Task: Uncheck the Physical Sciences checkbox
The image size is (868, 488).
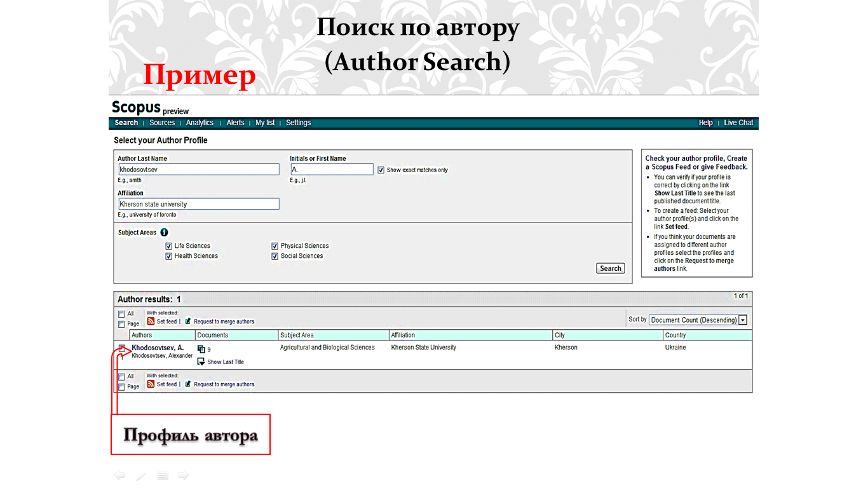Action: pyautogui.click(x=275, y=246)
